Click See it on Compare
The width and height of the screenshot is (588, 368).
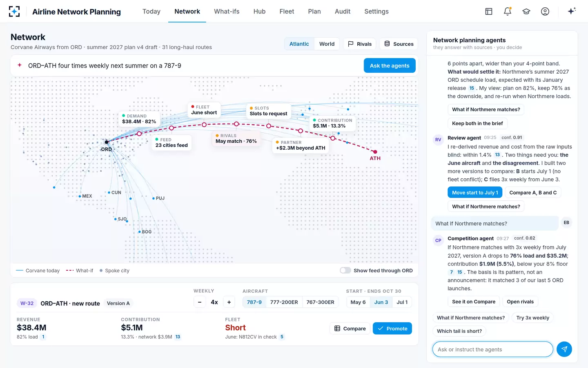pyautogui.click(x=474, y=302)
